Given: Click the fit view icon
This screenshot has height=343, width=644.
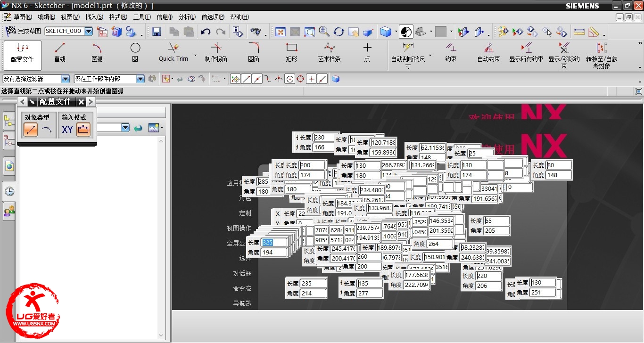Looking at the screenshot, I should click(281, 32).
